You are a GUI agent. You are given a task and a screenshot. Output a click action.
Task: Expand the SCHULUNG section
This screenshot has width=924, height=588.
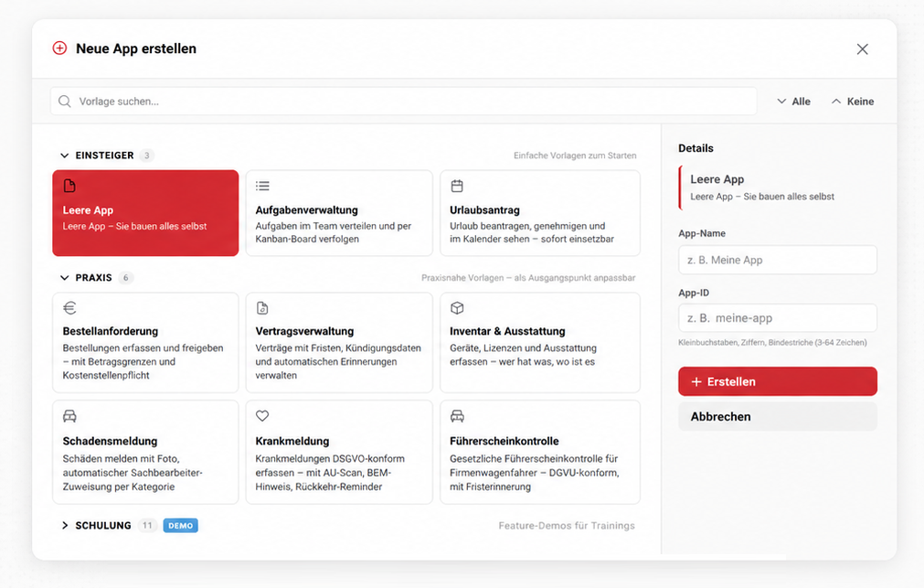[65, 526]
